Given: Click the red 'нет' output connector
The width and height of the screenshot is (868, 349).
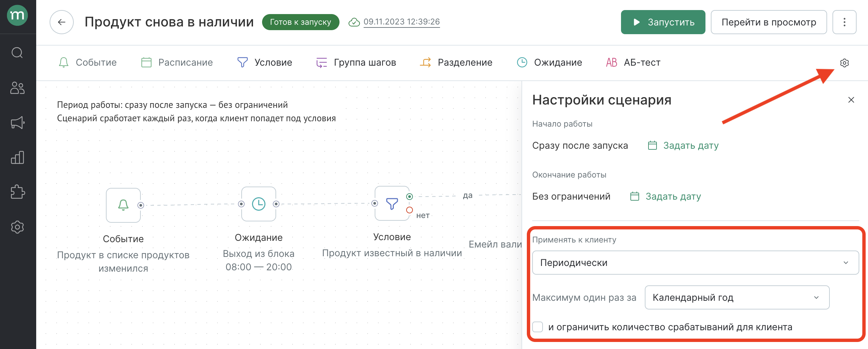Looking at the screenshot, I should (410, 210).
